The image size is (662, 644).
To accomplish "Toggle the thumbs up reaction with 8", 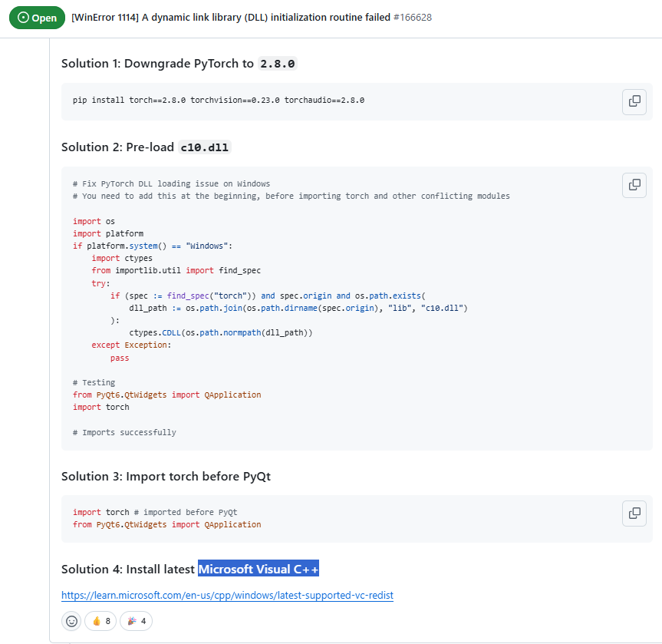I will [x=100, y=621].
